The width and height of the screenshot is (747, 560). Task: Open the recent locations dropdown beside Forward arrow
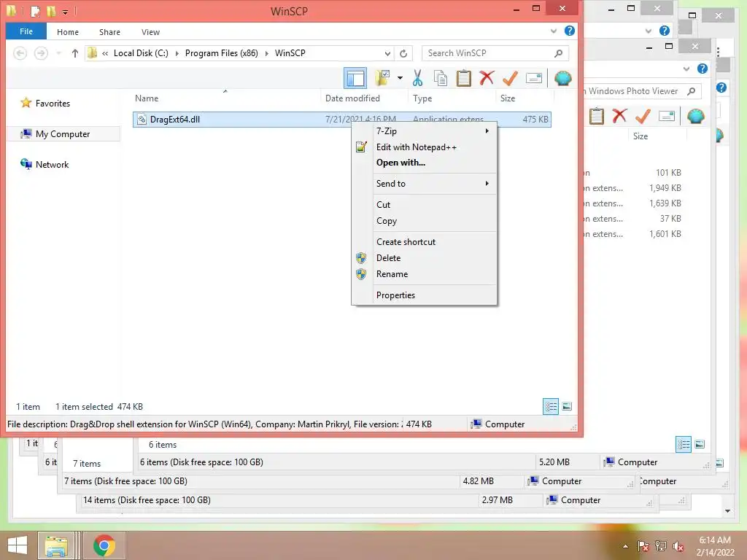coord(58,53)
